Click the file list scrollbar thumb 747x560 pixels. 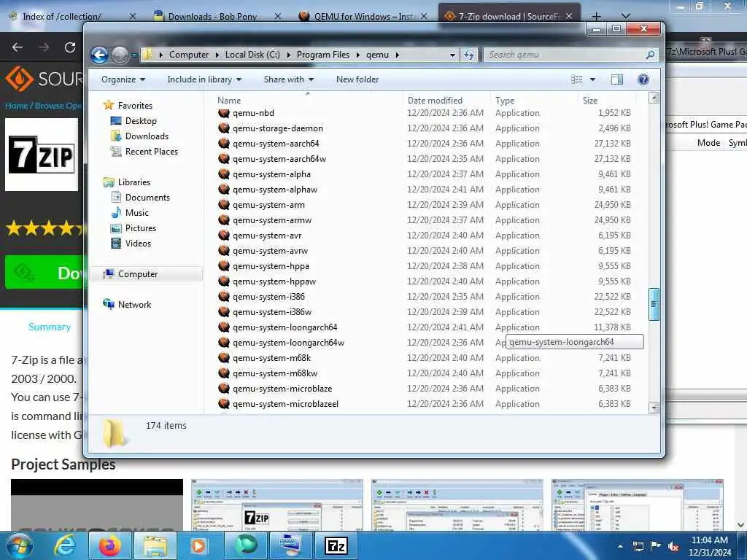[x=654, y=304]
